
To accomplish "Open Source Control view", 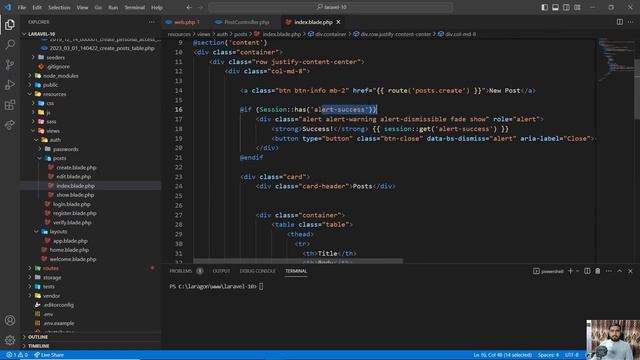I will [x=10, y=64].
